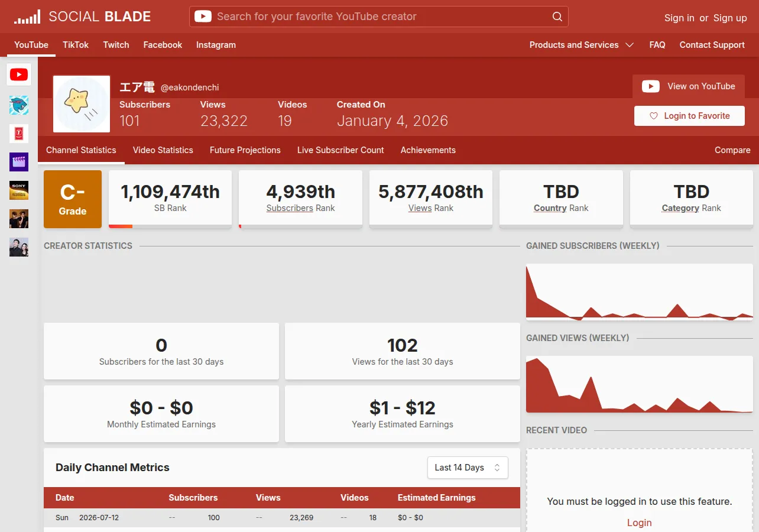Open the Live Subscriber Count tab
This screenshot has height=532, width=759.
[340, 150]
